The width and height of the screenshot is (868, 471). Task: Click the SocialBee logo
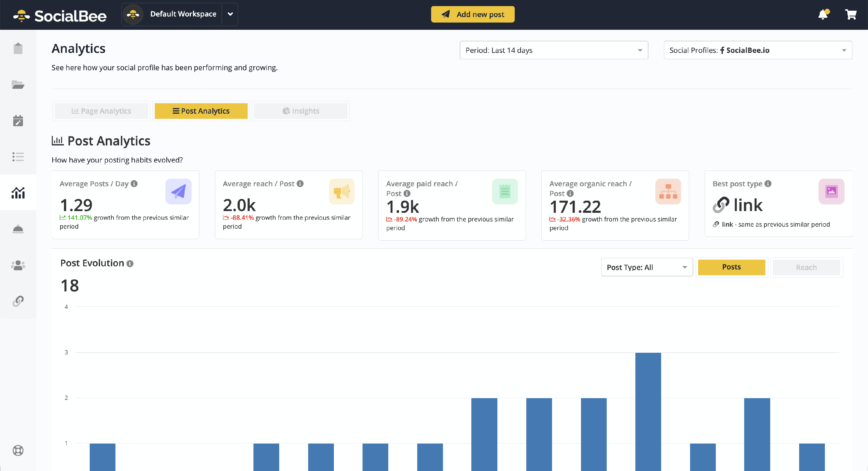(60, 16)
